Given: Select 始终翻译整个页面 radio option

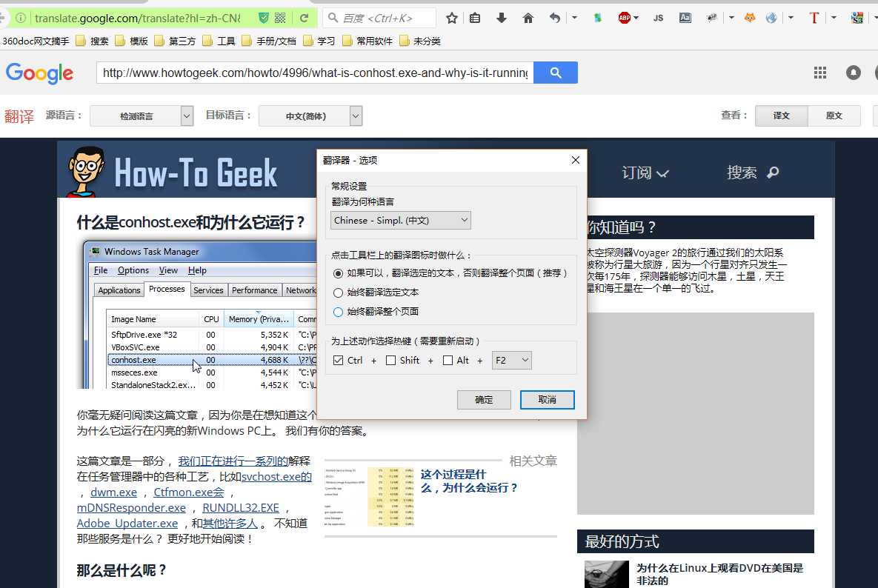Looking at the screenshot, I should pos(338,312).
